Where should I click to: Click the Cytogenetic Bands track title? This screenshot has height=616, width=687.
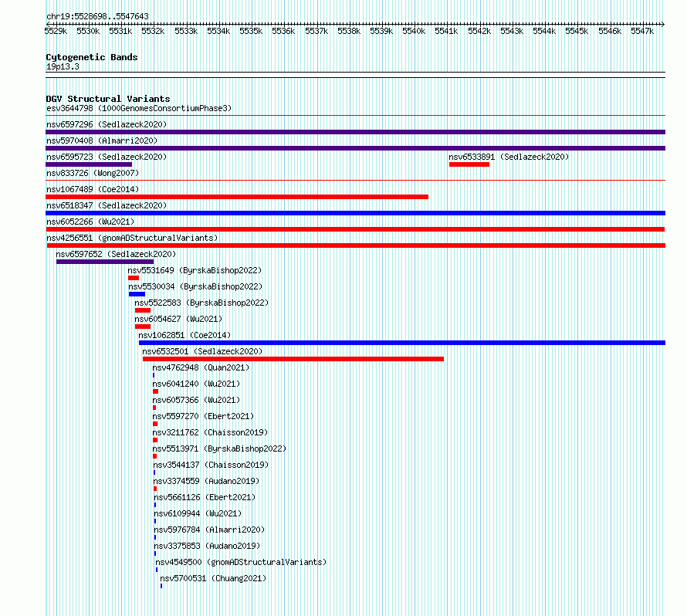[x=92, y=57]
